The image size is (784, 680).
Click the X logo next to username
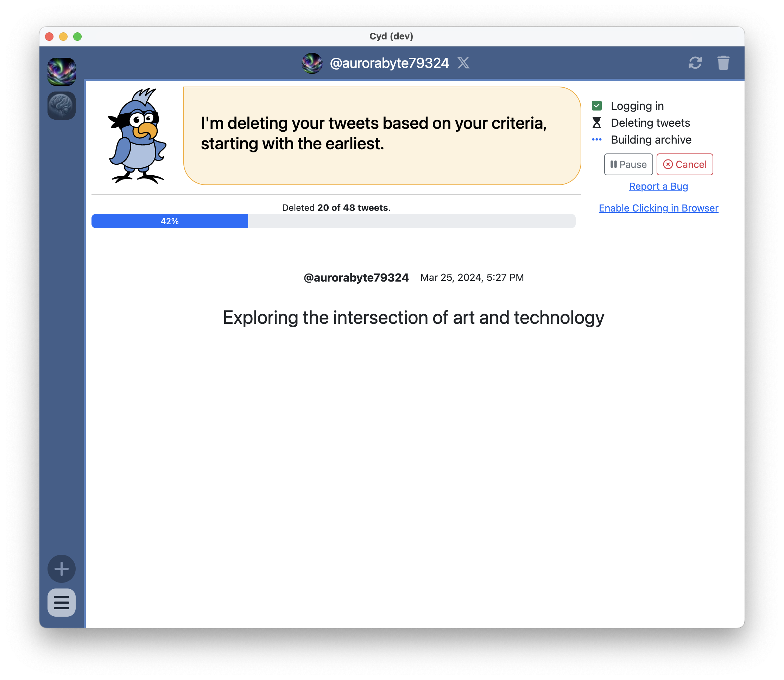coord(463,63)
